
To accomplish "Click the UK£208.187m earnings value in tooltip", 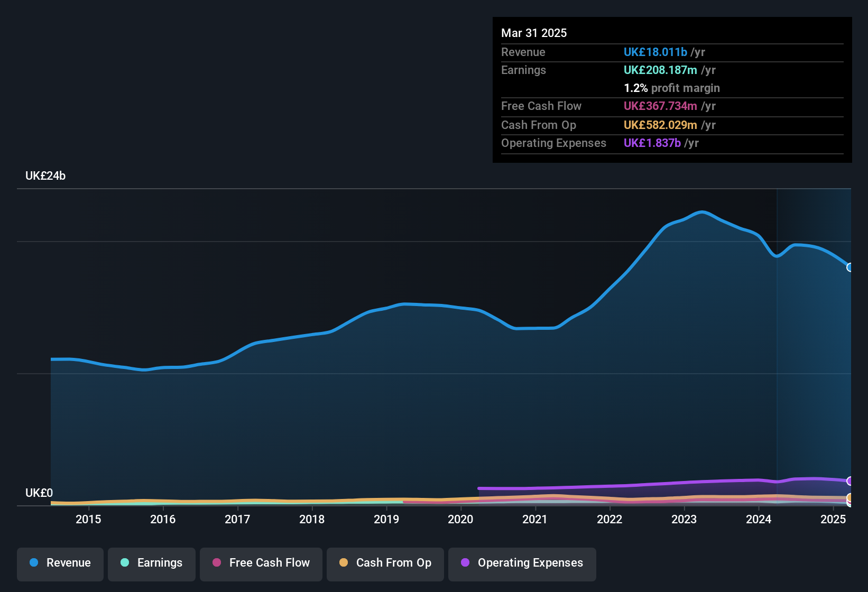I will coord(660,70).
